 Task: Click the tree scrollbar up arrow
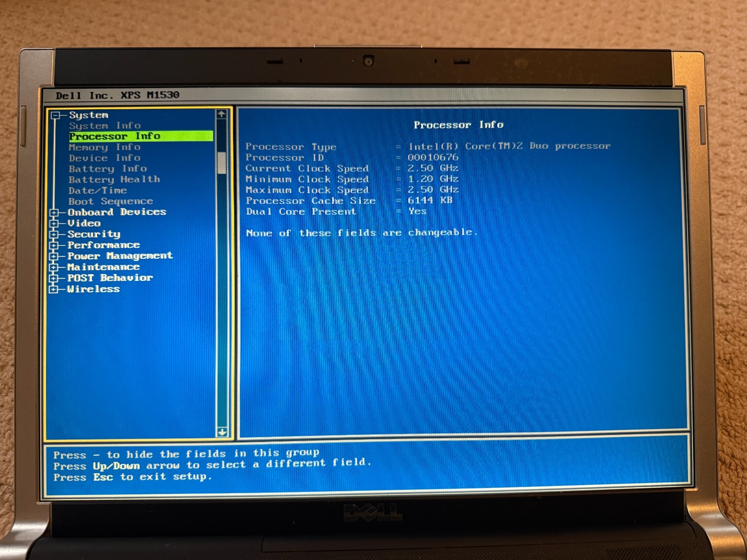coord(222,114)
